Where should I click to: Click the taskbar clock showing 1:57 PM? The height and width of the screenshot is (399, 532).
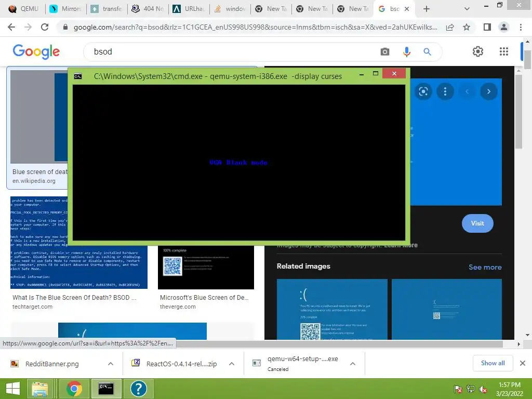509,389
